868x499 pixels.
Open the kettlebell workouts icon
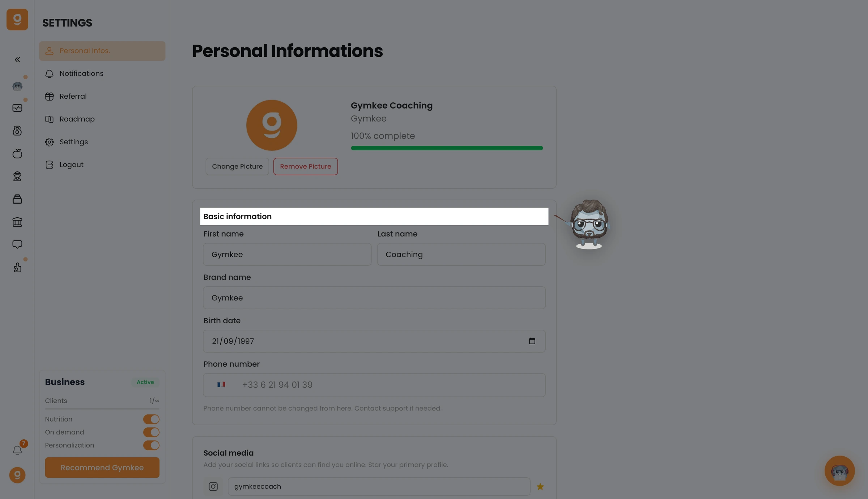point(17,131)
